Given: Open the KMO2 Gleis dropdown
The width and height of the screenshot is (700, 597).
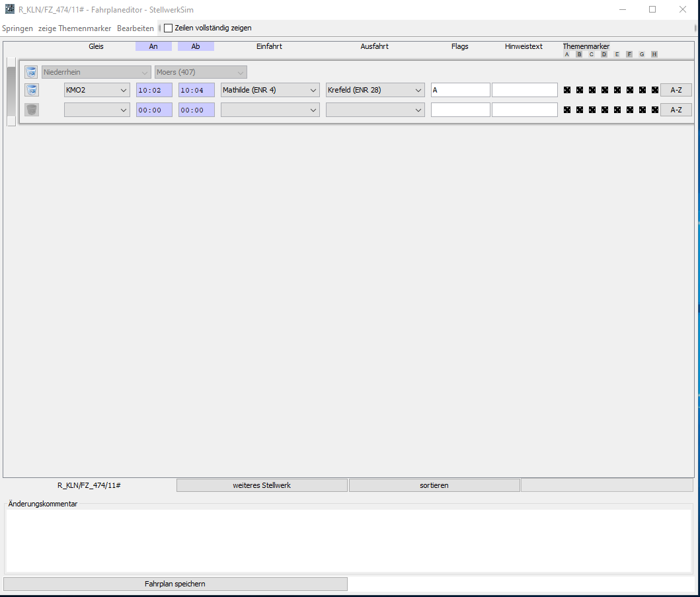Looking at the screenshot, I should click(x=97, y=90).
